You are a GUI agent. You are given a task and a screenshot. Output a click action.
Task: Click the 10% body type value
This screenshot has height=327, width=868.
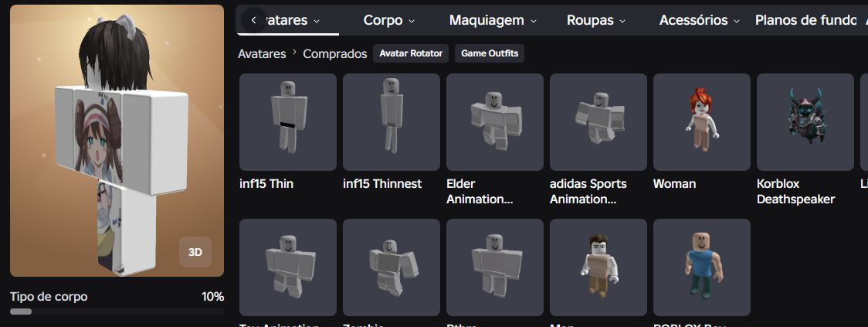tap(212, 297)
